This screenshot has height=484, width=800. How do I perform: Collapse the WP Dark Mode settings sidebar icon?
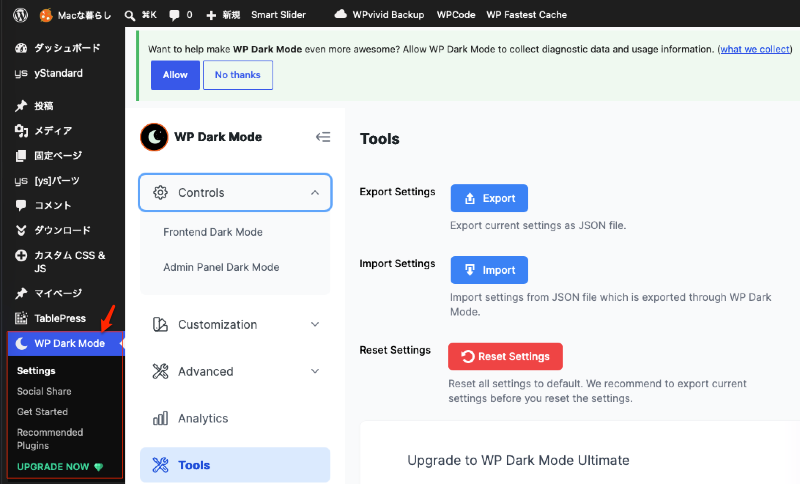(x=323, y=137)
